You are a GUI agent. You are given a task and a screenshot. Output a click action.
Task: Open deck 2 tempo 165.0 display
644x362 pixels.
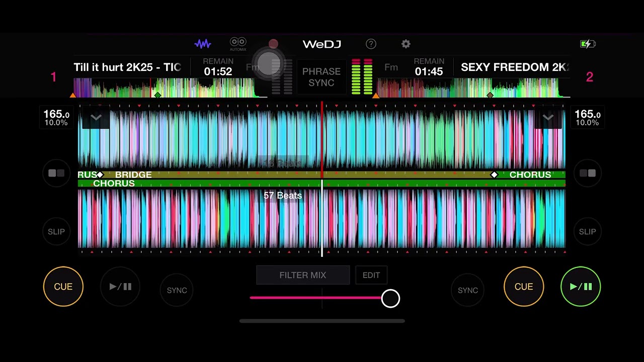(588, 118)
